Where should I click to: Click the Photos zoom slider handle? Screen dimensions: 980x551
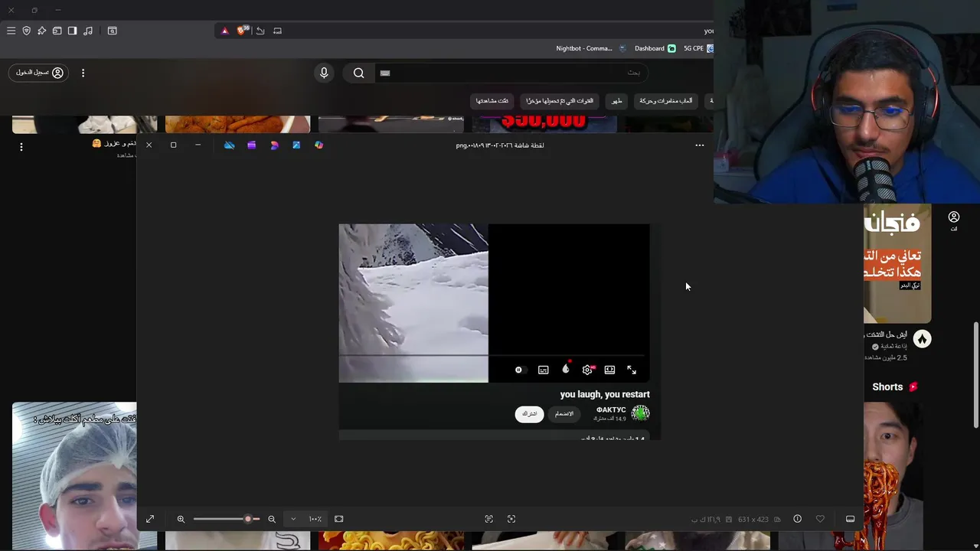click(248, 519)
